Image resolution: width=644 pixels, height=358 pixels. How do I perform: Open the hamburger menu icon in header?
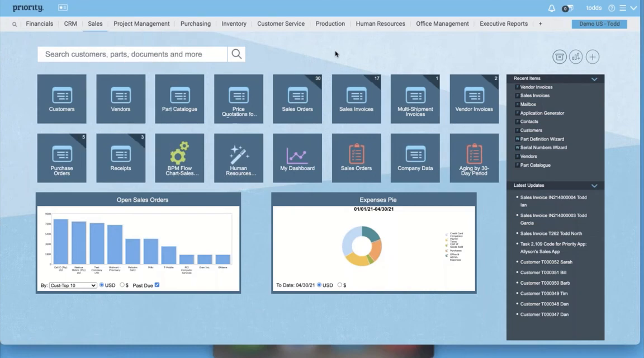623,8
